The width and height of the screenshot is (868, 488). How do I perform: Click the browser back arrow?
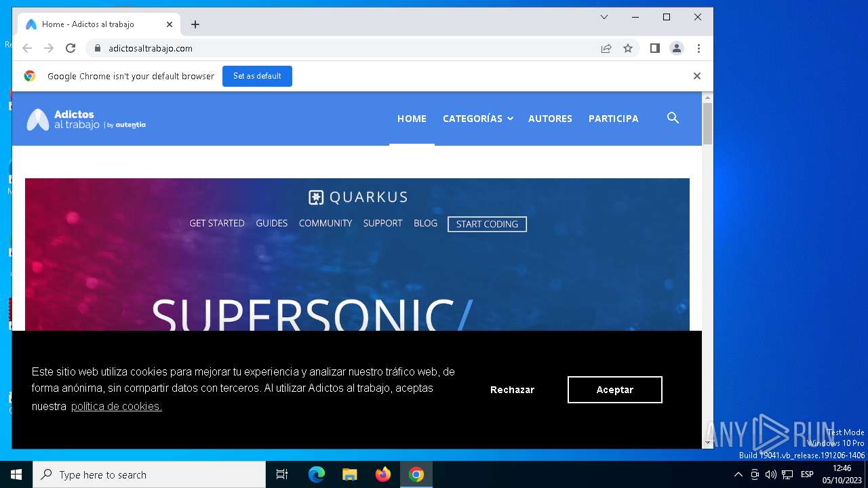pos(27,48)
